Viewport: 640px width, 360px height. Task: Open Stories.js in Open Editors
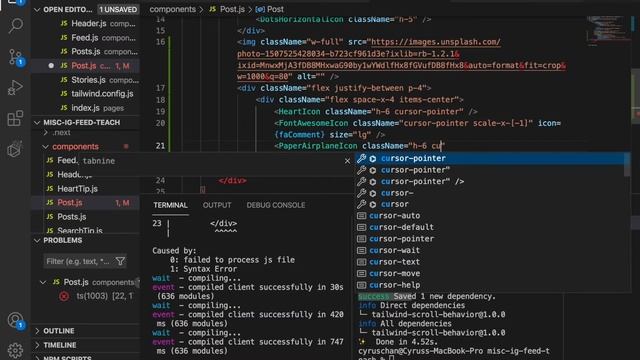click(x=86, y=80)
